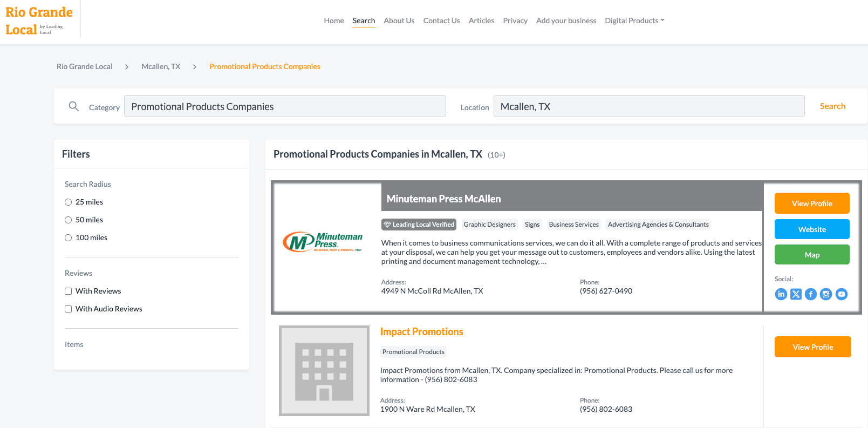Open the Add your business page
The width and height of the screenshot is (868, 428).
[566, 21]
